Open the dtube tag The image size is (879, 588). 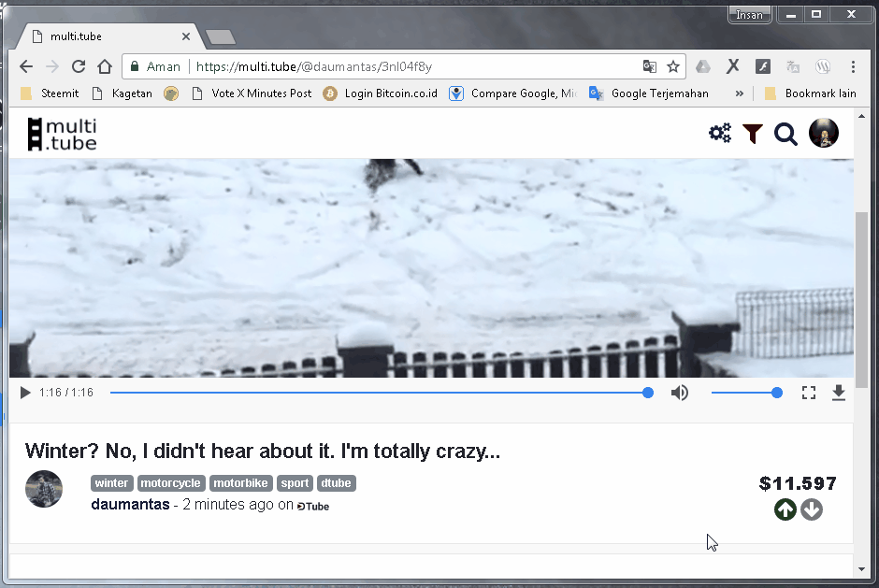[336, 483]
